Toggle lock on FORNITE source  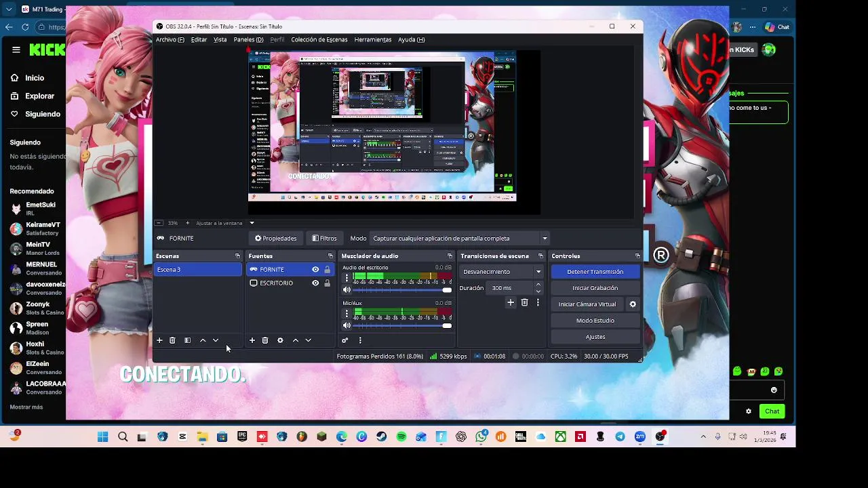tap(327, 270)
